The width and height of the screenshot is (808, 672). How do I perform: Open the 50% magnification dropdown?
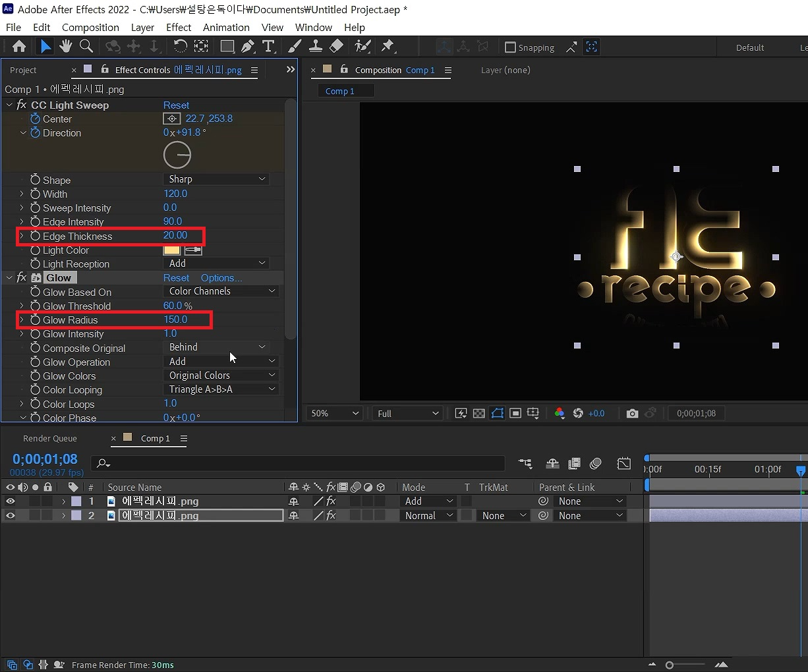pos(335,413)
